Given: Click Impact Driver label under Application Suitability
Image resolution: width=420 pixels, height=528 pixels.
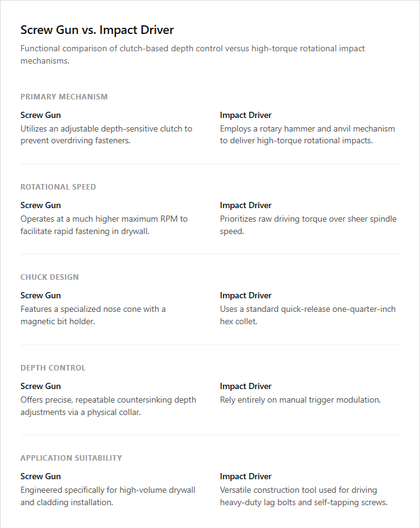Looking at the screenshot, I should (246, 477).
